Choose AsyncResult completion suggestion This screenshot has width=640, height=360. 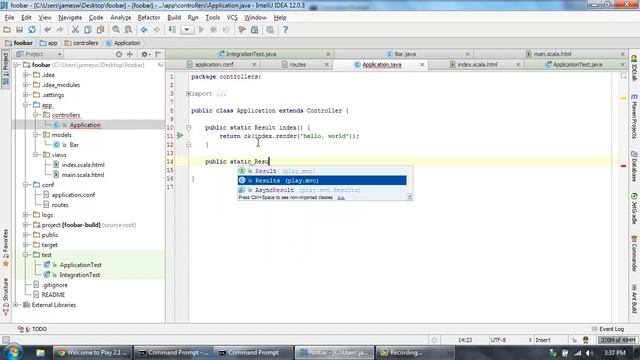pos(322,190)
